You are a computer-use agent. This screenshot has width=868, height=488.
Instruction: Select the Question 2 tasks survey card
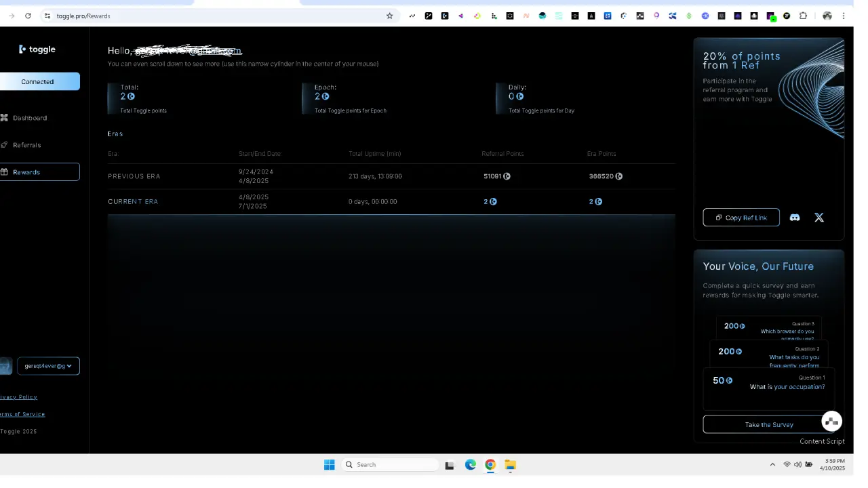coord(769,354)
